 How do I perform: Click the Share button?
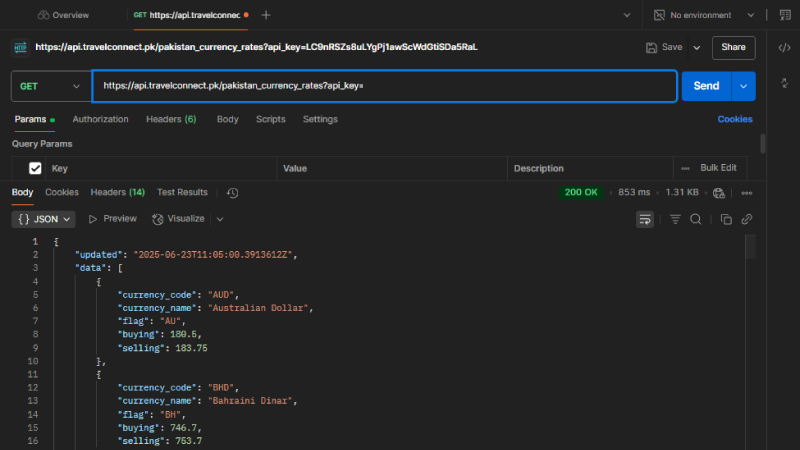pos(733,47)
